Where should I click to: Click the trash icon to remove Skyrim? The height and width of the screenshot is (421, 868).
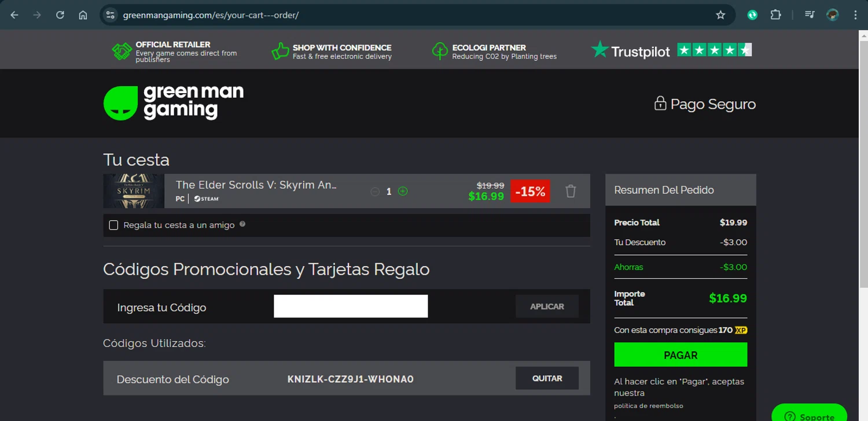[x=571, y=191]
